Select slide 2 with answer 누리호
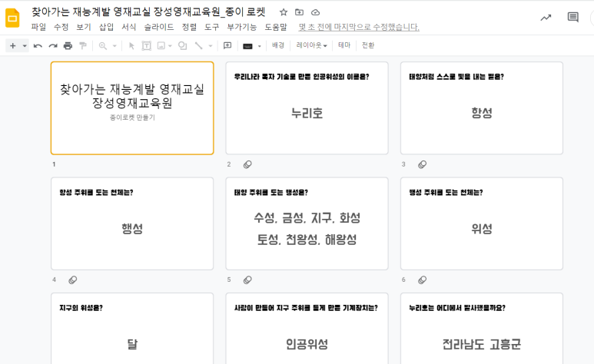The width and height of the screenshot is (594, 364). pyautogui.click(x=307, y=108)
